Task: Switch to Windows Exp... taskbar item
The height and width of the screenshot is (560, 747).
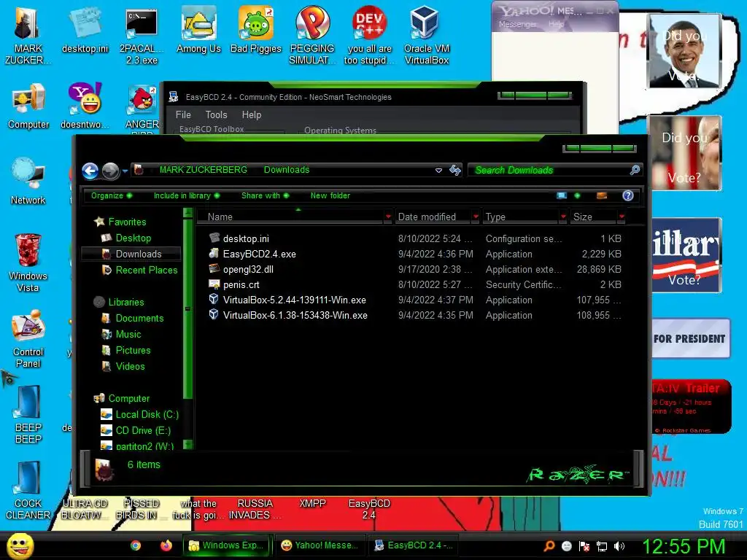Action: tap(226, 545)
